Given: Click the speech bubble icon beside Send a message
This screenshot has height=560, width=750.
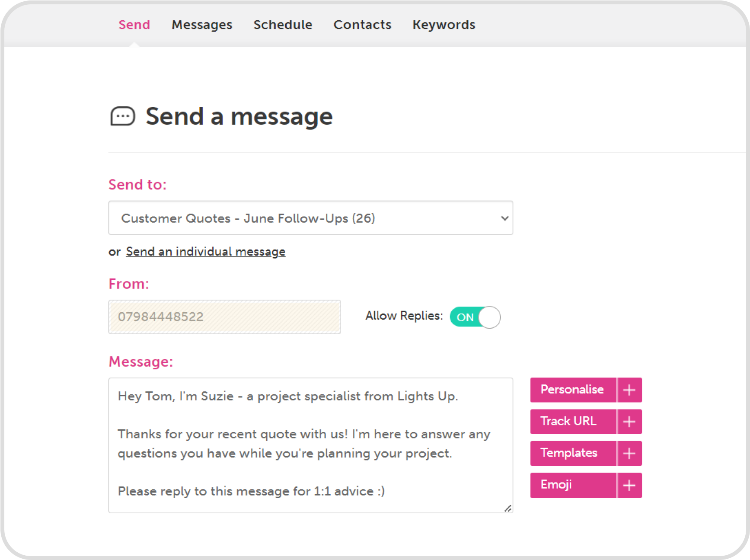Looking at the screenshot, I should [x=123, y=116].
